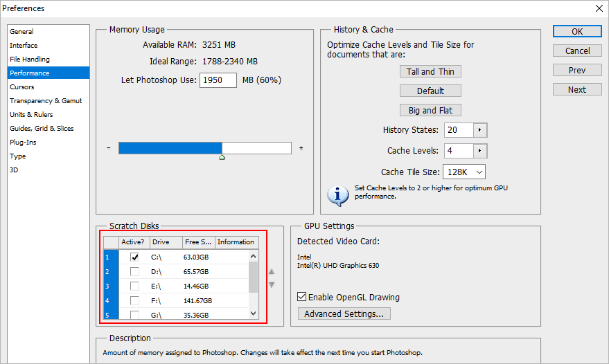The width and height of the screenshot is (609, 364).
Task: Click the memory usage slider bar
Action: click(x=205, y=148)
